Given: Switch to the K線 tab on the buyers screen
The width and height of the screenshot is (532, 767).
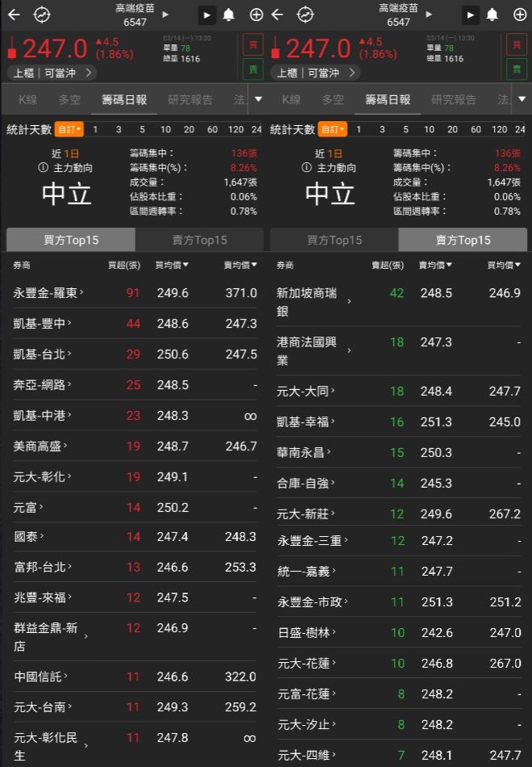Looking at the screenshot, I should point(28,100).
